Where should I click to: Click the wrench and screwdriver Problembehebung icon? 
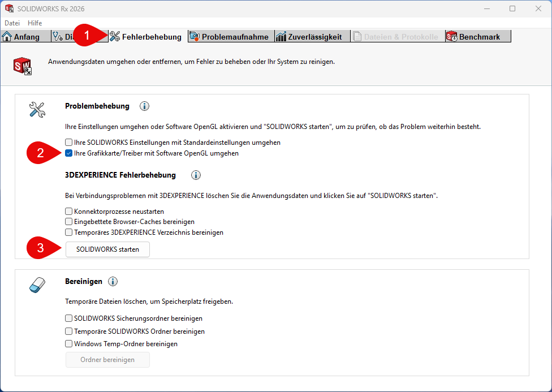[x=36, y=109]
